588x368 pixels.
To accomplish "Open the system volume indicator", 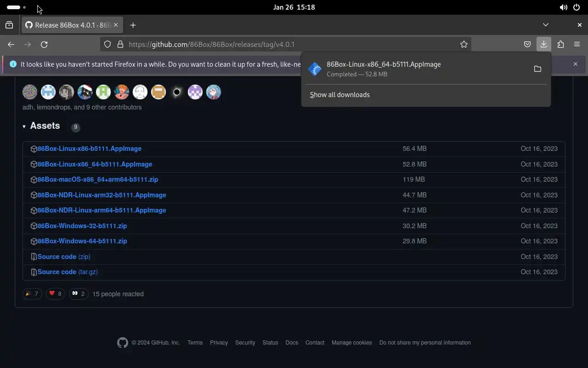I will pos(563,7).
